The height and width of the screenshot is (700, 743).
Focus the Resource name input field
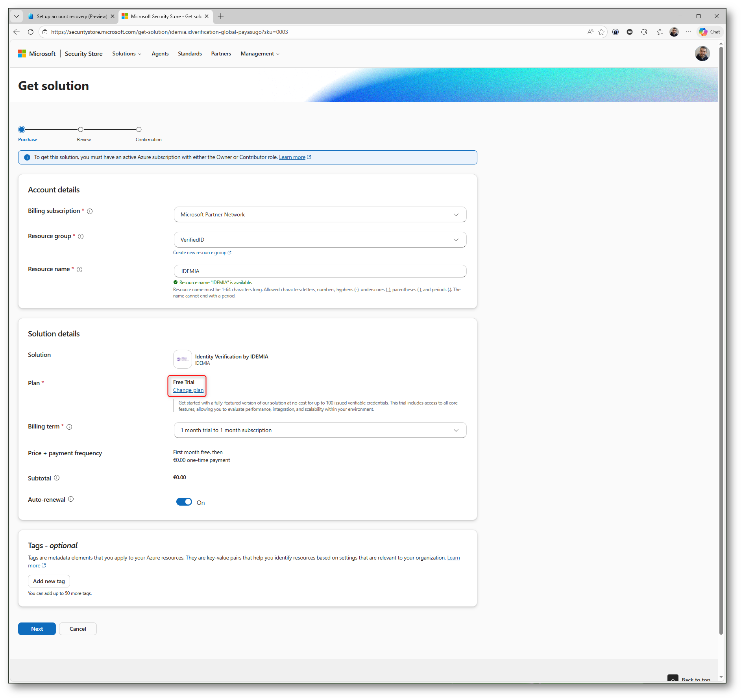320,271
